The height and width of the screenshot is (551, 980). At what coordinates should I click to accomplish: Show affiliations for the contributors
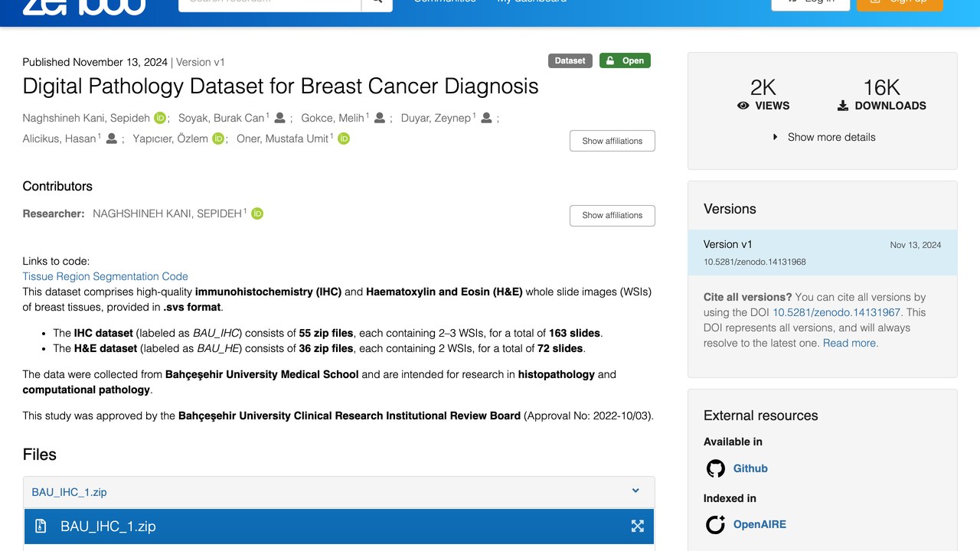pyautogui.click(x=612, y=215)
